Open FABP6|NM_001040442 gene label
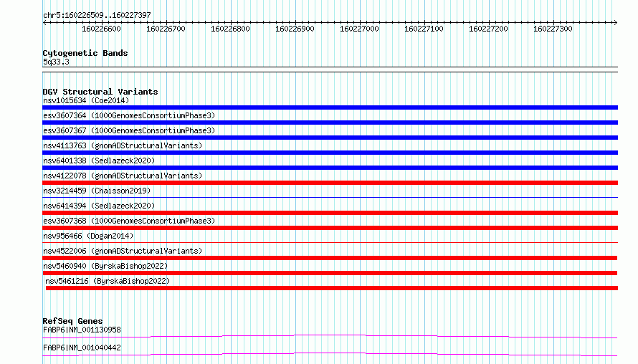 (x=82, y=348)
